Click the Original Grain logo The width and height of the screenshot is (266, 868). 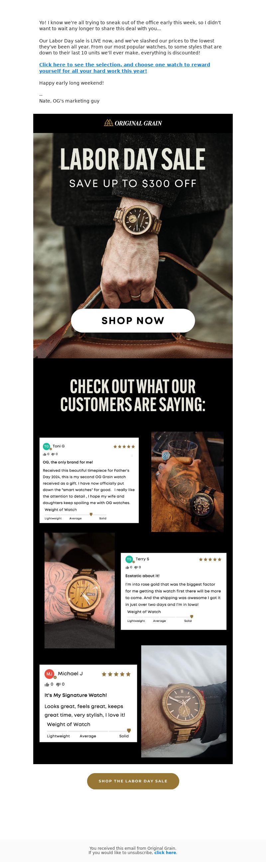point(133,123)
